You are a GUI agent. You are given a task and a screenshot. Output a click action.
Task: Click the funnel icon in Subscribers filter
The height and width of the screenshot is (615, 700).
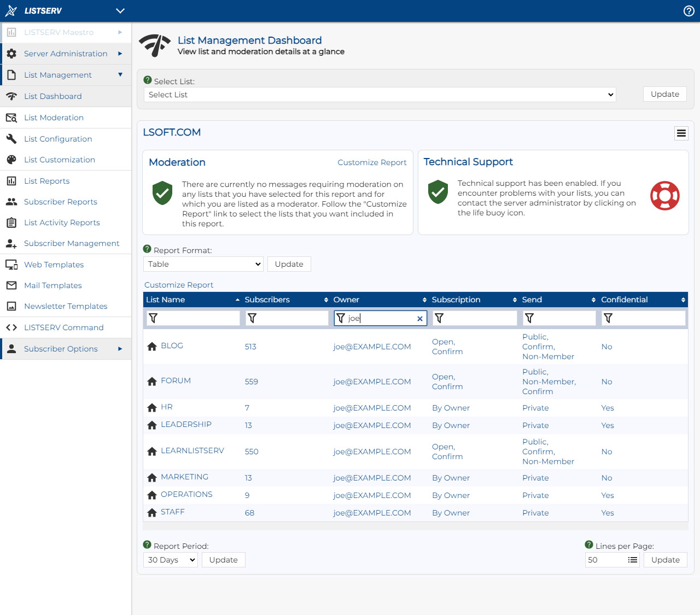coord(252,318)
